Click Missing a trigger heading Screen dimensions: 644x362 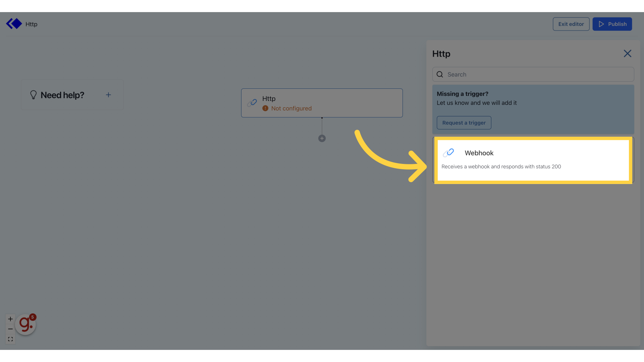[463, 94]
